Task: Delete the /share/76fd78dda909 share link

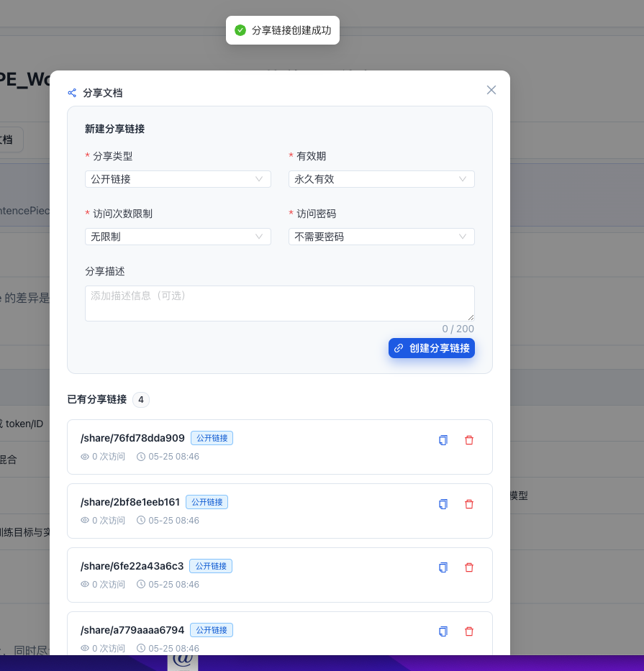Action: [x=469, y=440]
